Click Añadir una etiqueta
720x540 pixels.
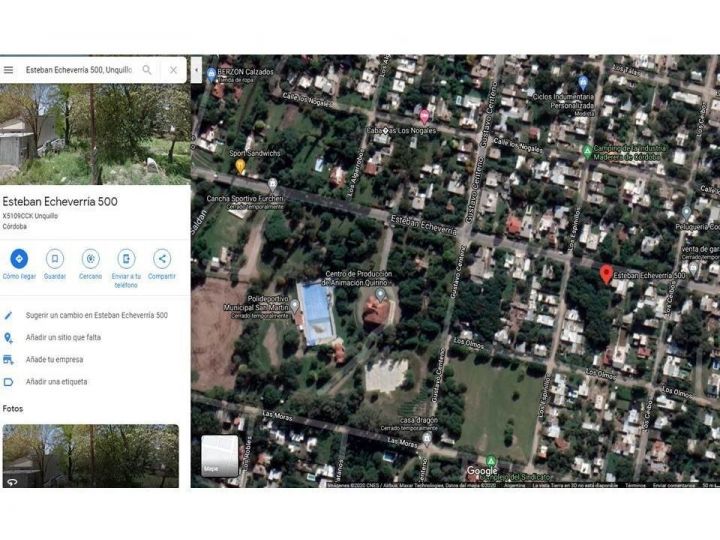pos(56,382)
